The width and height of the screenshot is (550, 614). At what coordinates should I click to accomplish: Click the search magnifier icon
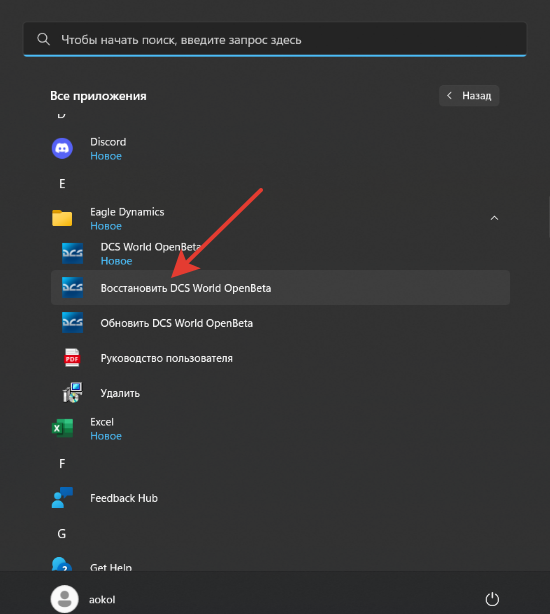[43, 39]
